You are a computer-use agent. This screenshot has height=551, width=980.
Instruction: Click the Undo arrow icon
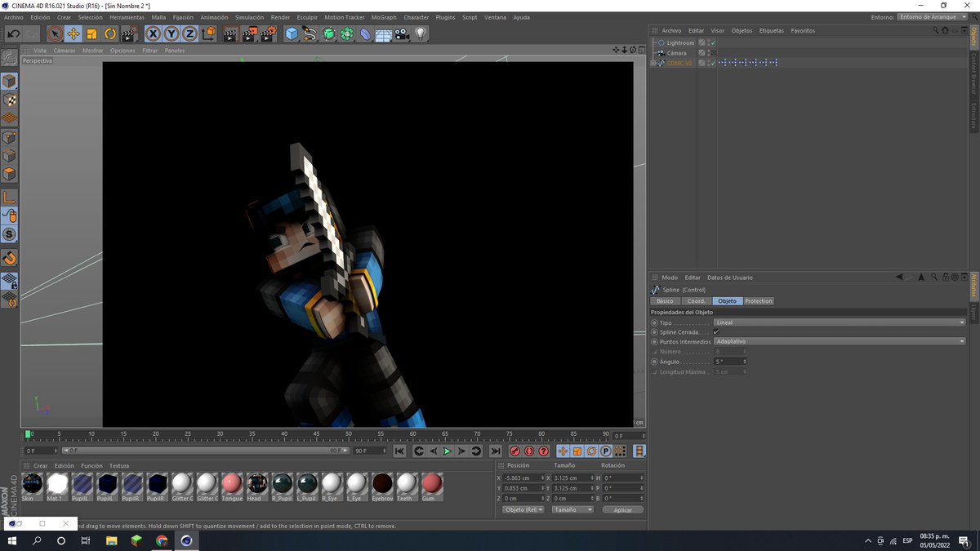pyautogui.click(x=13, y=33)
